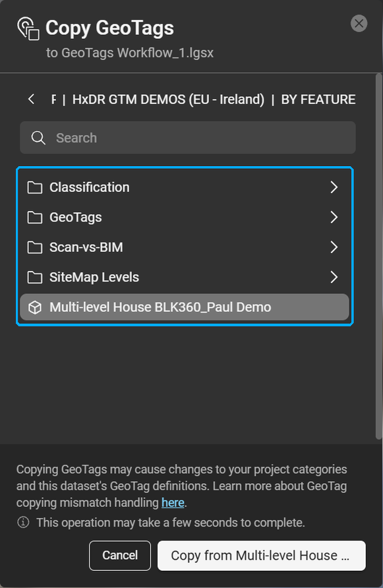Expand the Scan-vs-BIM folder chevron

point(334,247)
